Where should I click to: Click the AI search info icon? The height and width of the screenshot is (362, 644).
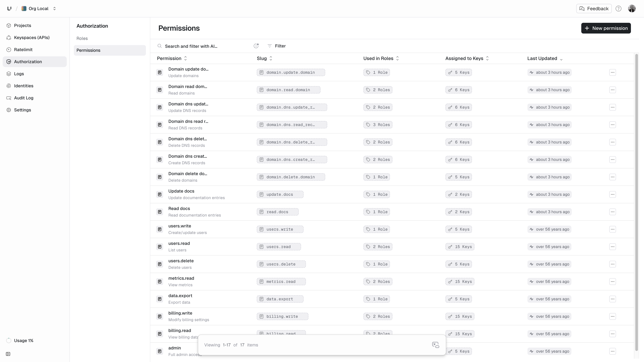[x=256, y=46]
